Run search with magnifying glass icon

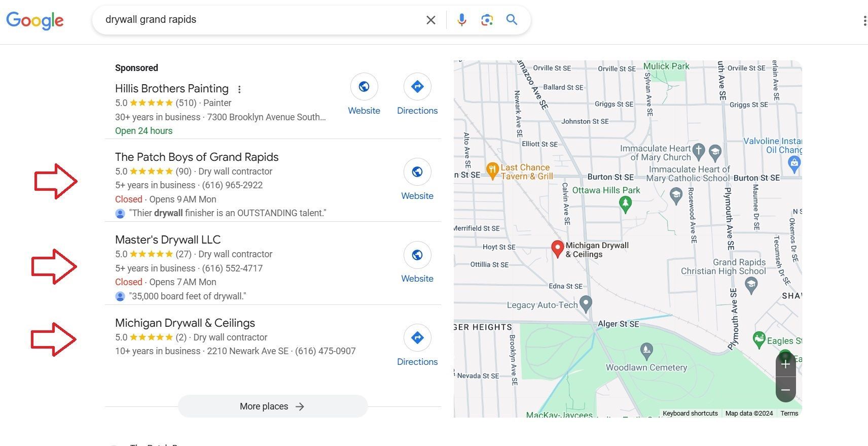click(x=512, y=20)
